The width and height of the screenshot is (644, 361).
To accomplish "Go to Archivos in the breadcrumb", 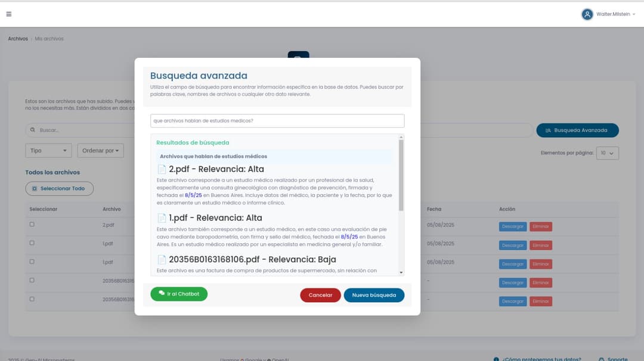I will (x=18, y=39).
